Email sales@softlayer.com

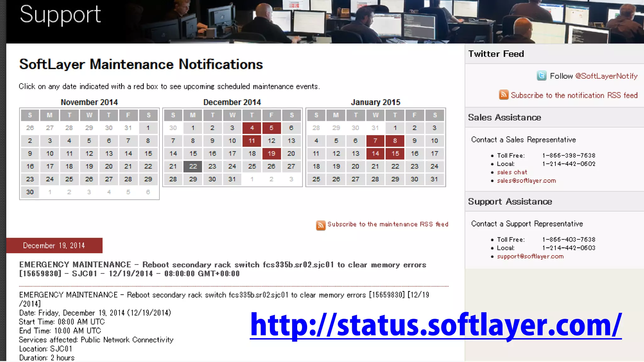pyautogui.click(x=526, y=181)
